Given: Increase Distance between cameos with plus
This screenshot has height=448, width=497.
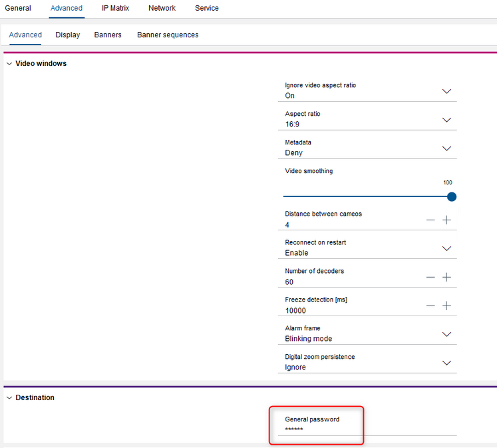Looking at the screenshot, I should [x=446, y=220].
